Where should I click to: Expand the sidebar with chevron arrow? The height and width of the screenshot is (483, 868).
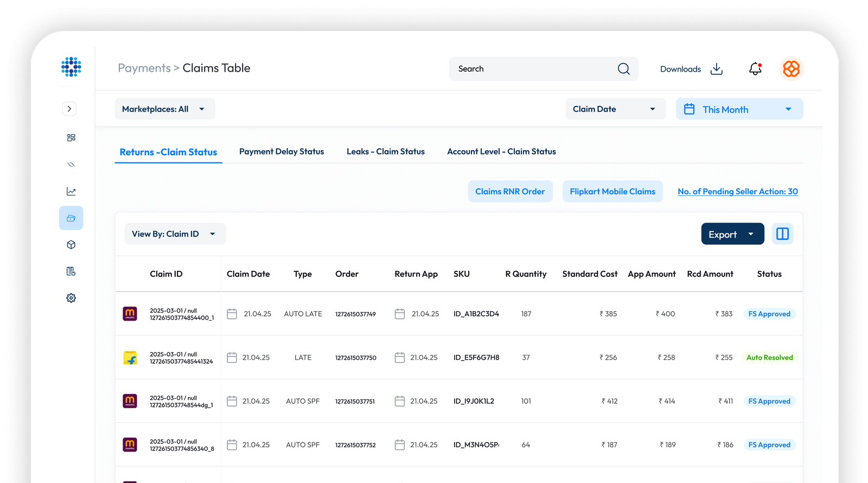point(69,109)
